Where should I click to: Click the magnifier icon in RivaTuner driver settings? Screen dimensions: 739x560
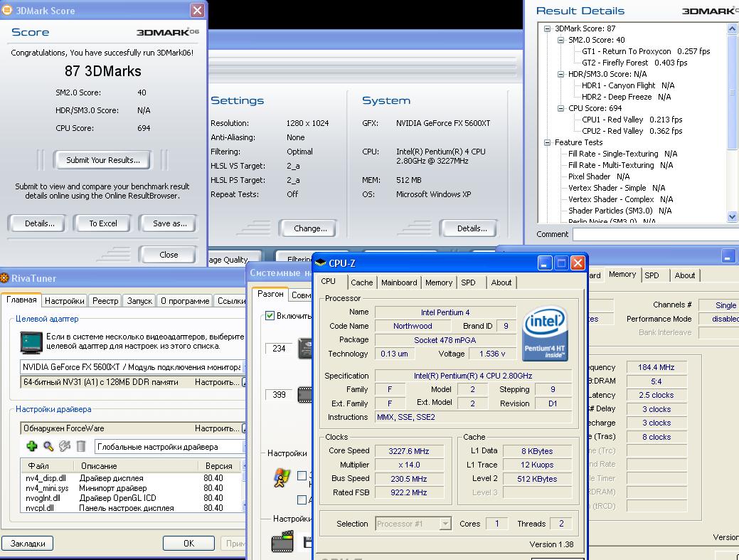point(48,446)
